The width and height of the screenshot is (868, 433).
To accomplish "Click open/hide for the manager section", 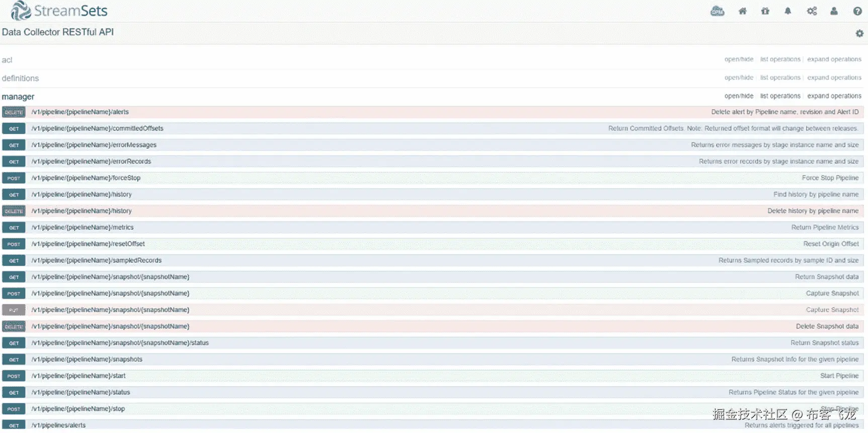I will point(739,96).
